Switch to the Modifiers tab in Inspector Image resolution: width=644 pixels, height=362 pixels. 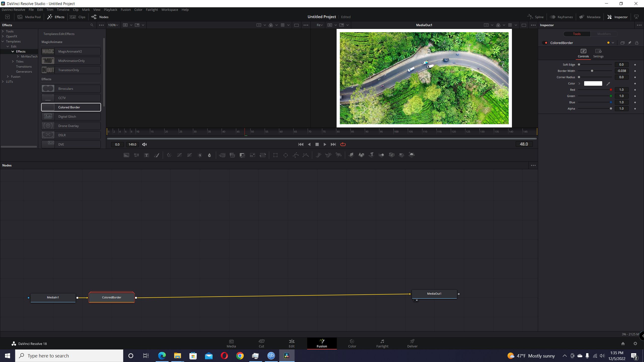(604, 34)
